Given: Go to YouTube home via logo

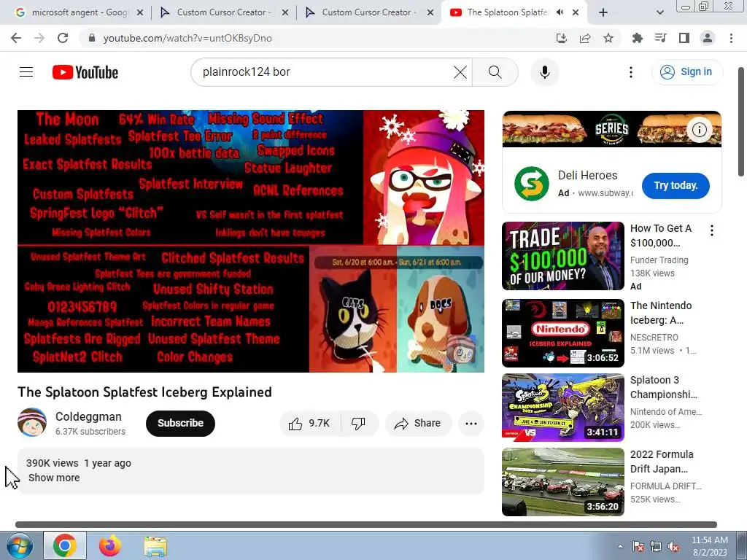Looking at the screenshot, I should [x=85, y=72].
